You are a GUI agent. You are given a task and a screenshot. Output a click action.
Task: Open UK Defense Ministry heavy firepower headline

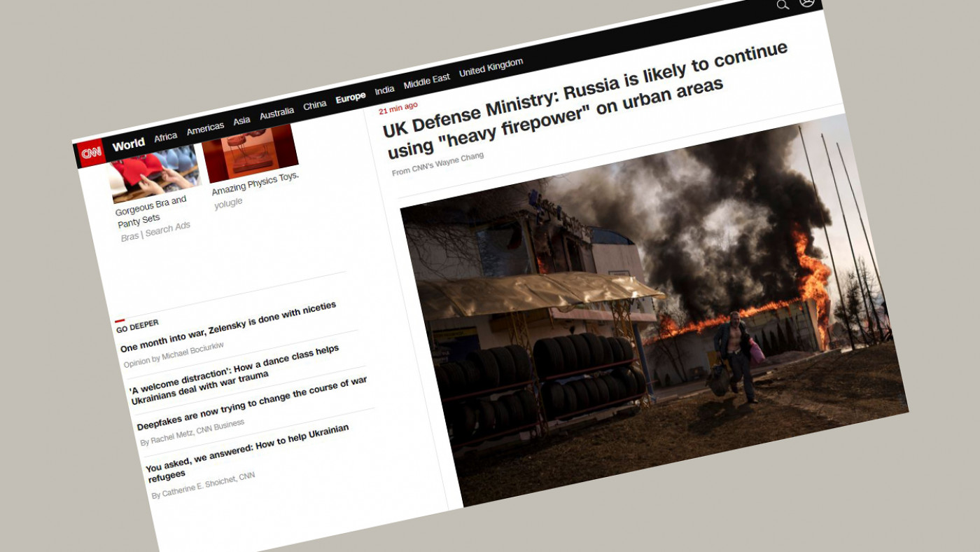[x=587, y=100]
